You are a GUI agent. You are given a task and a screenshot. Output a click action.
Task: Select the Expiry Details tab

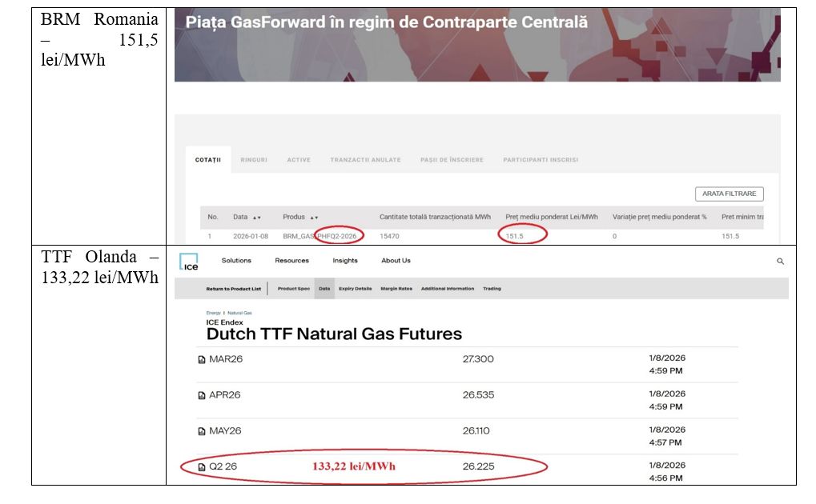click(x=356, y=289)
